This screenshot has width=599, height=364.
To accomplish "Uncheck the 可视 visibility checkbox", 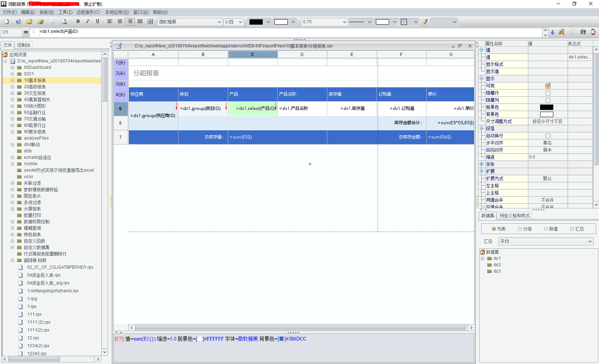I will 548,86.
